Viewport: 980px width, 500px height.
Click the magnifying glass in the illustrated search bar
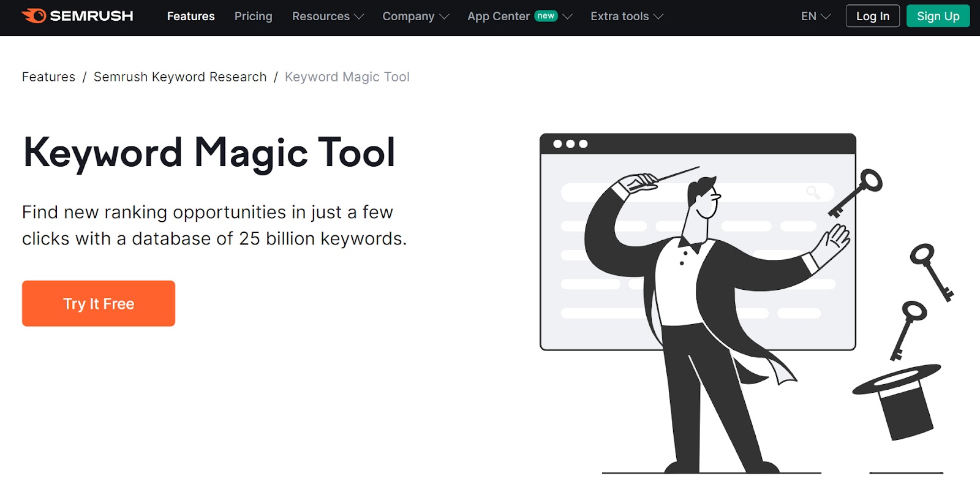(813, 192)
